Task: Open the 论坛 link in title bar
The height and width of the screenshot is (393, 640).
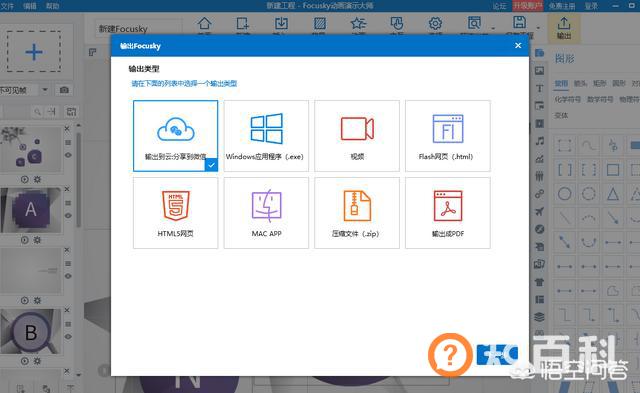Action: tap(499, 6)
